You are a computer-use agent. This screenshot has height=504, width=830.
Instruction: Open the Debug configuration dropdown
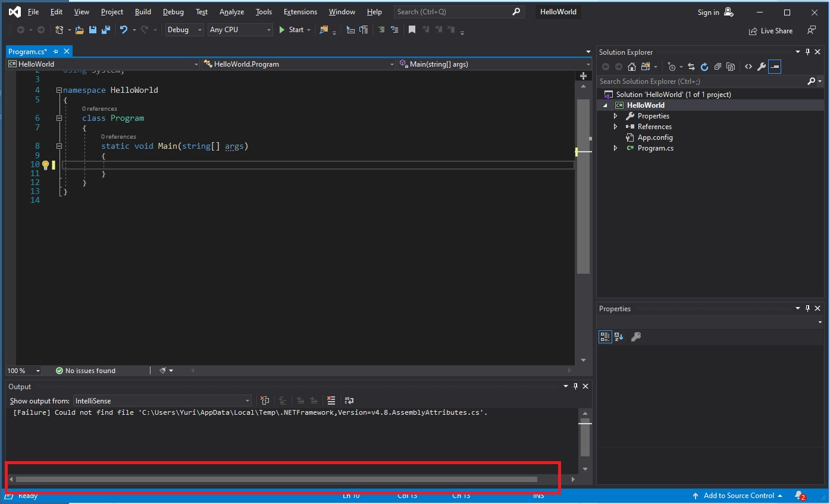point(184,30)
